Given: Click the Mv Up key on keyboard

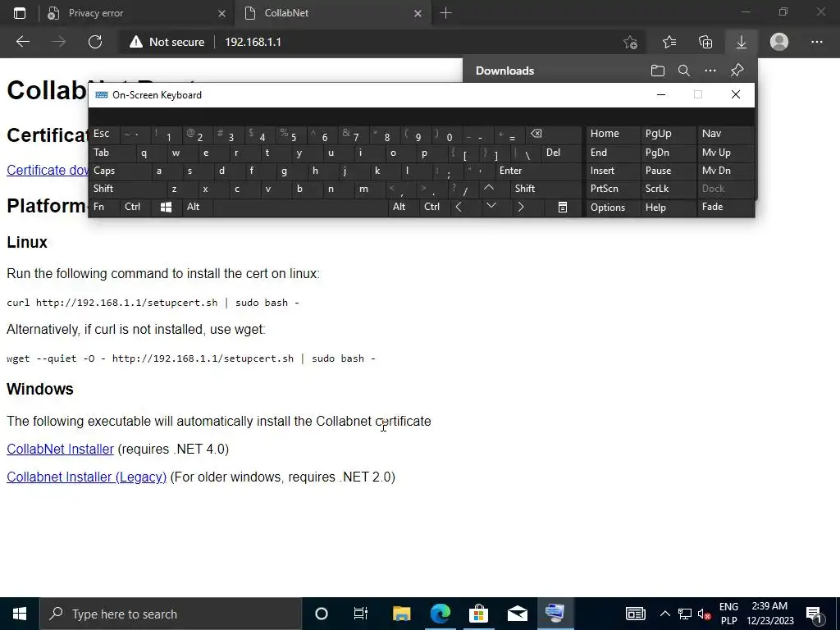Looking at the screenshot, I should point(725,153).
